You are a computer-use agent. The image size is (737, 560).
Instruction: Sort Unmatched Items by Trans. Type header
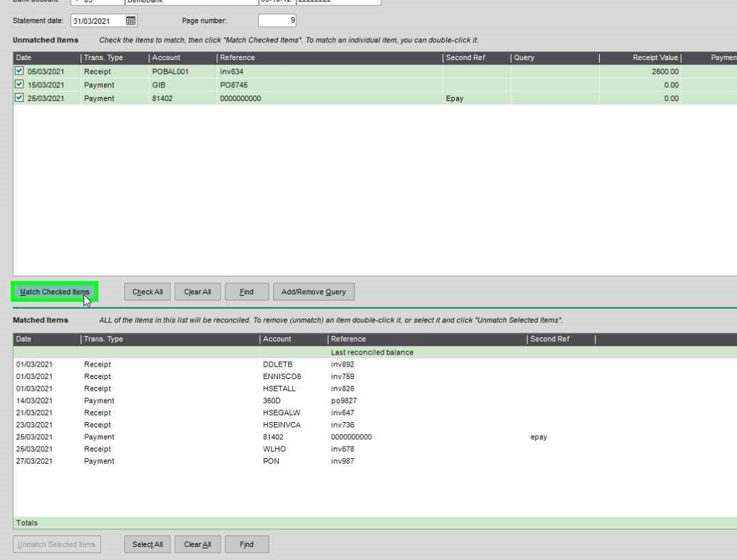(x=115, y=58)
